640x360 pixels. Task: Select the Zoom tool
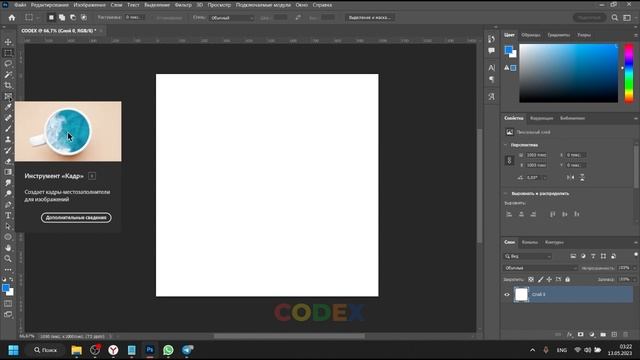pos(8,258)
